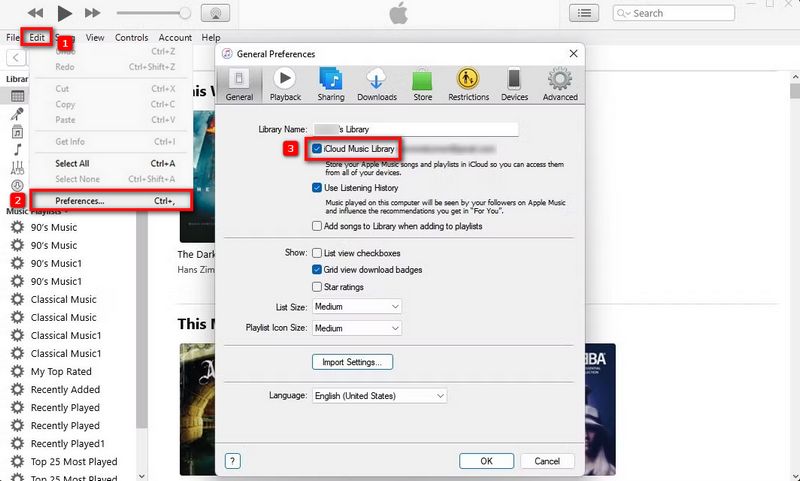
Task: Open the Restrictions preferences tab icon
Action: tap(468, 84)
